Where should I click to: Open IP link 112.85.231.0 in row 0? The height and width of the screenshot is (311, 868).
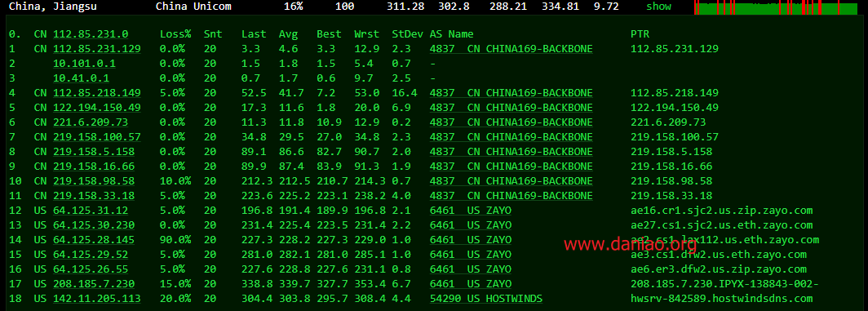tap(91, 33)
